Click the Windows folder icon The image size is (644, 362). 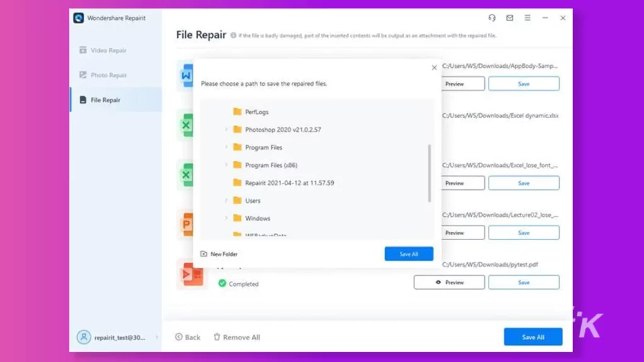click(x=237, y=218)
